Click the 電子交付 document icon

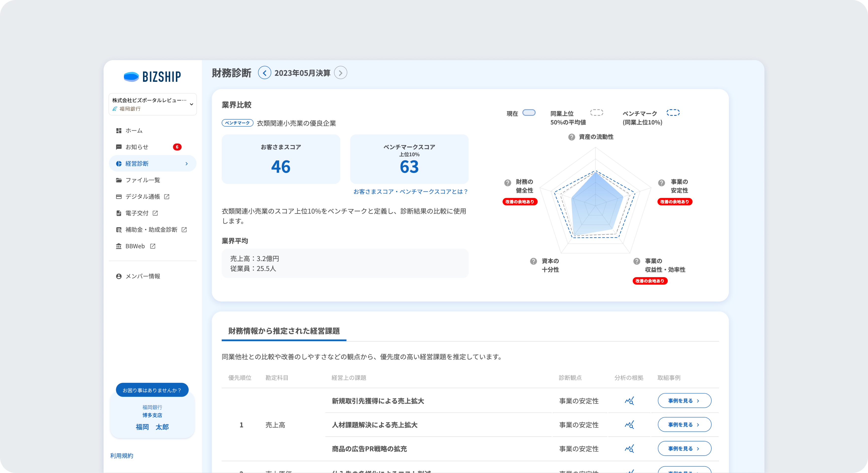pyautogui.click(x=119, y=213)
